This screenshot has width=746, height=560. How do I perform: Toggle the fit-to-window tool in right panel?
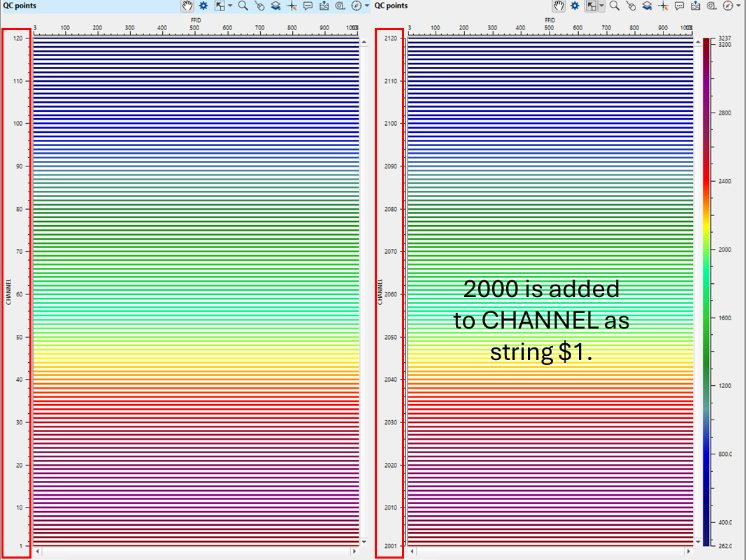590,6
